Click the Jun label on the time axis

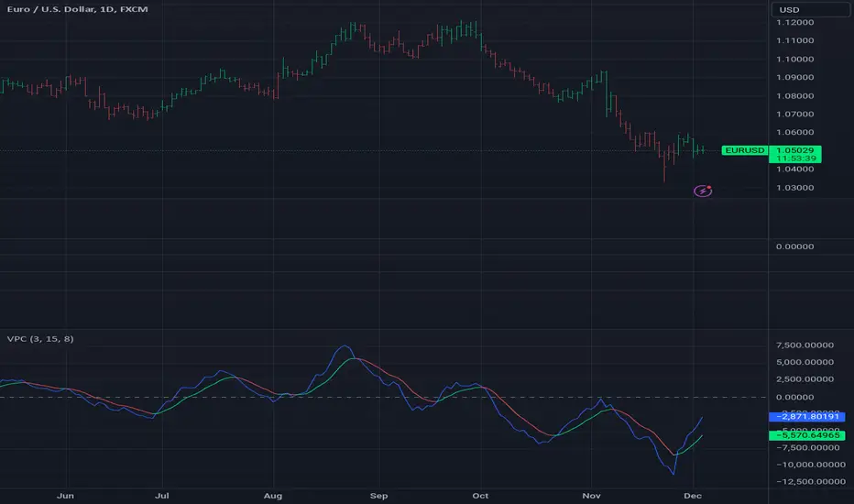pos(64,494)
